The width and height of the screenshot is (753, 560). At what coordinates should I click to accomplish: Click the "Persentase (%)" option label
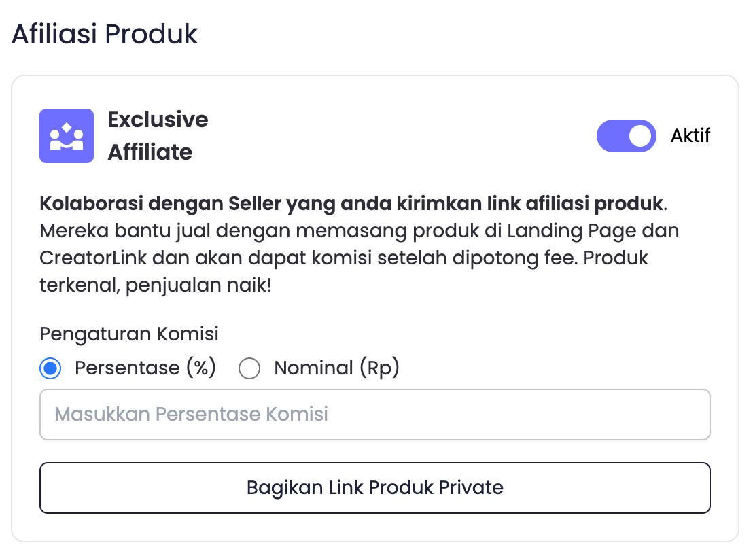tap(145, 368)
